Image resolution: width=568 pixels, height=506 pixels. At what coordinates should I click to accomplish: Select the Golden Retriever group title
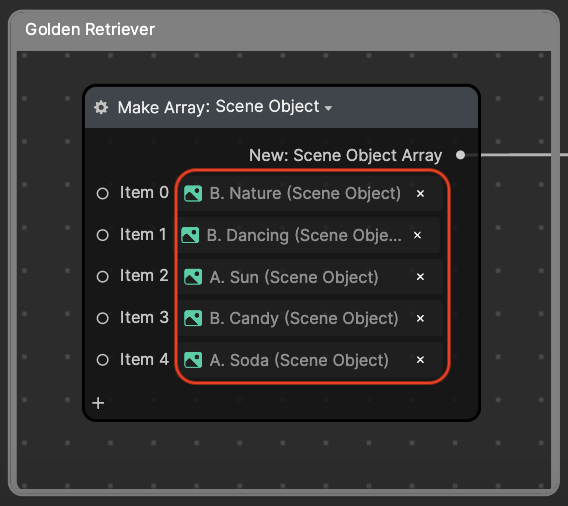click(90, 29)
